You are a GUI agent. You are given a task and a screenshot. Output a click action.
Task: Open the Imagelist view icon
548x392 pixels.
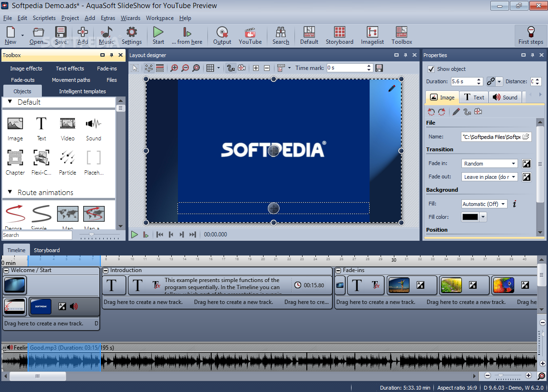pyautogui.click(x=372, y=36)
